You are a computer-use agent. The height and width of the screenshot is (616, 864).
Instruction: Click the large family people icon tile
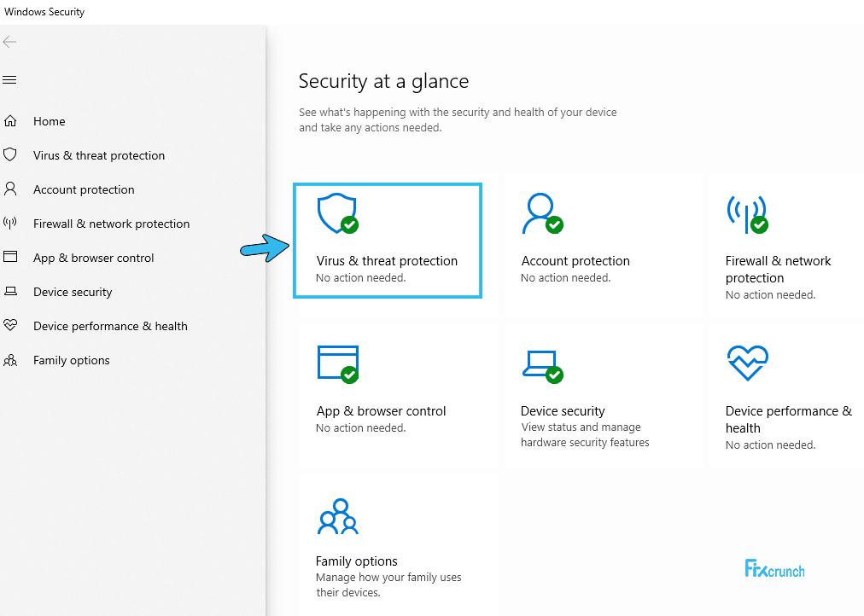coord(338,516)
